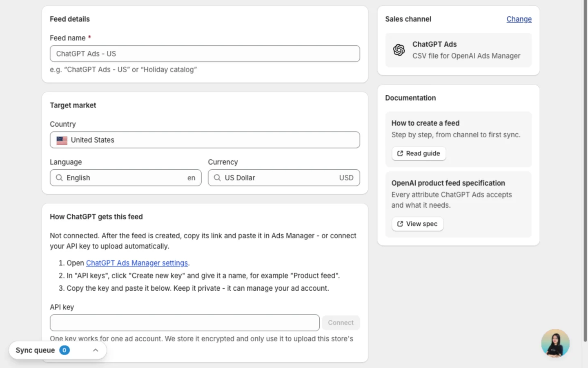Viewport: 588px width, 368px height.
Task: Click the 'Target market' heading
Action: click(x=73, y=105)
